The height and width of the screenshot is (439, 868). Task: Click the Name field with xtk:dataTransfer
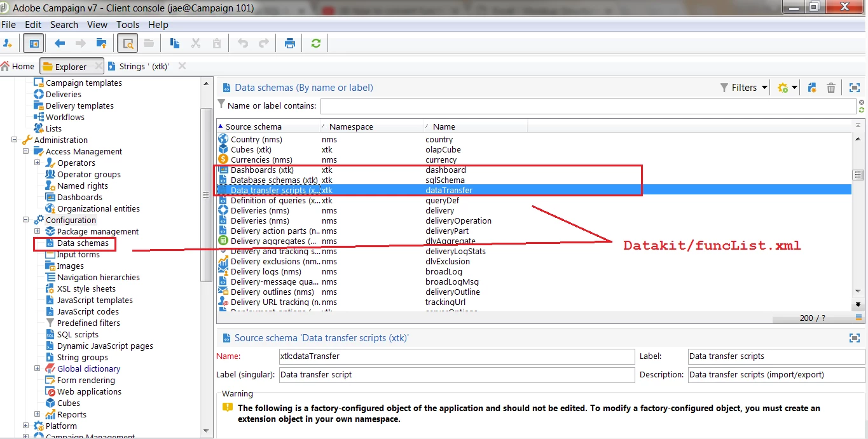pyautogui.click(x=457, y=356)
